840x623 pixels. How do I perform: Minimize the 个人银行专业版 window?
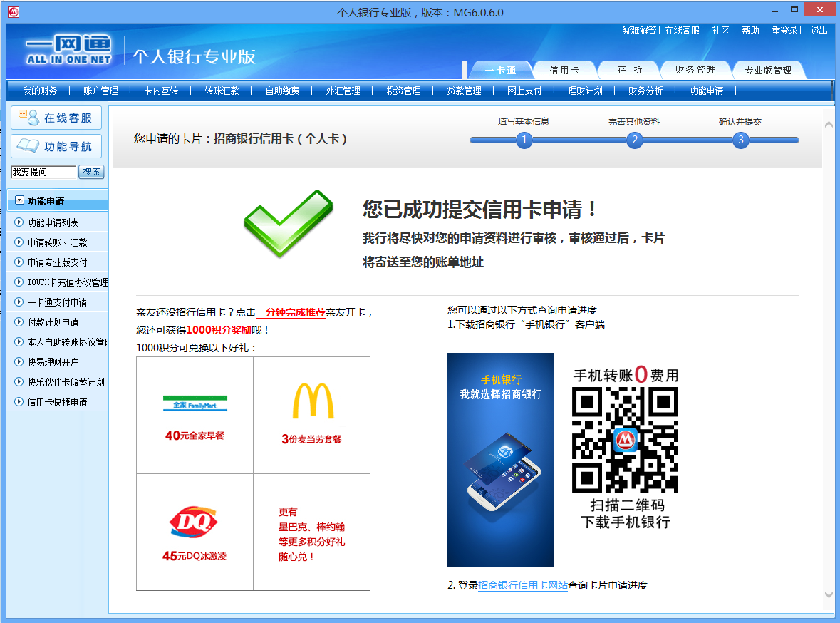(x=775, y=11)
